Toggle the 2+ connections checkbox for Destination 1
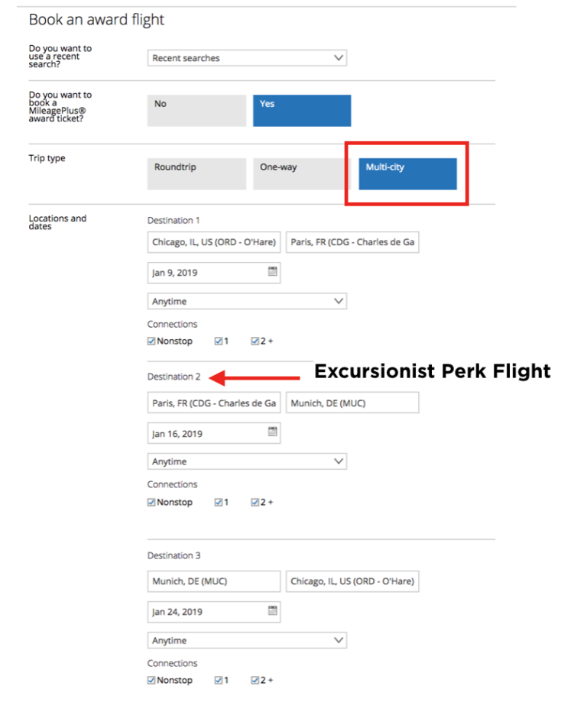The height and width of the screenshot is (728, 587). [254, 341]
